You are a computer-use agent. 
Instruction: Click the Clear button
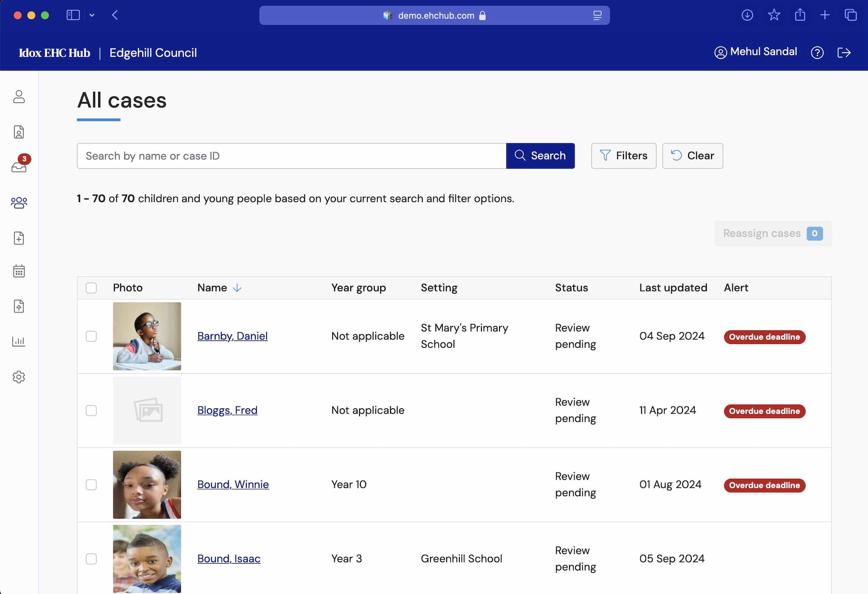692,156
